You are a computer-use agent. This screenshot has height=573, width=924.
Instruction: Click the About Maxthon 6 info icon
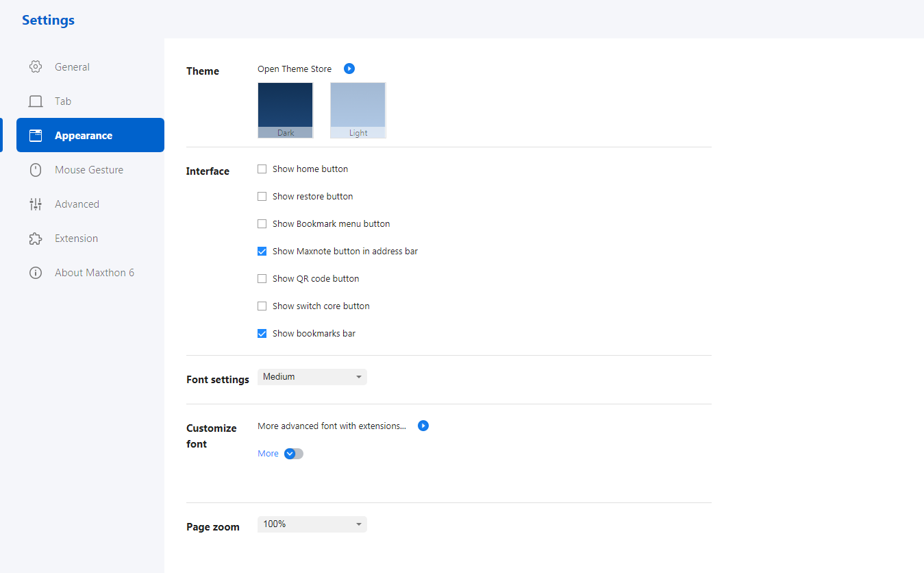pos(36,273)
